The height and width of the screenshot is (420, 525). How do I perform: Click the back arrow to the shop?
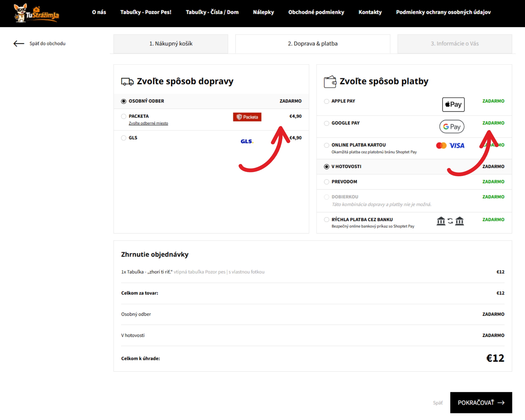coord(19,44)
